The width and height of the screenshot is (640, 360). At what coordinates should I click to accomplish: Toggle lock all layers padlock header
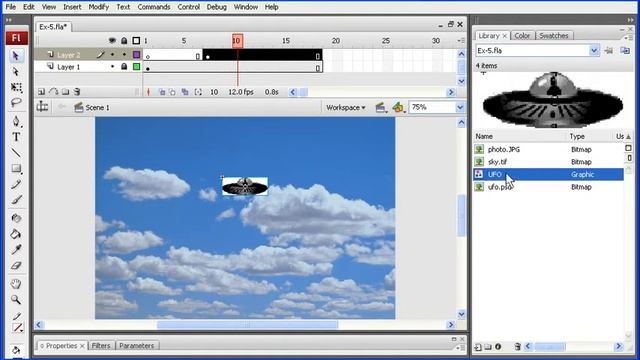(x=124, y=40)
